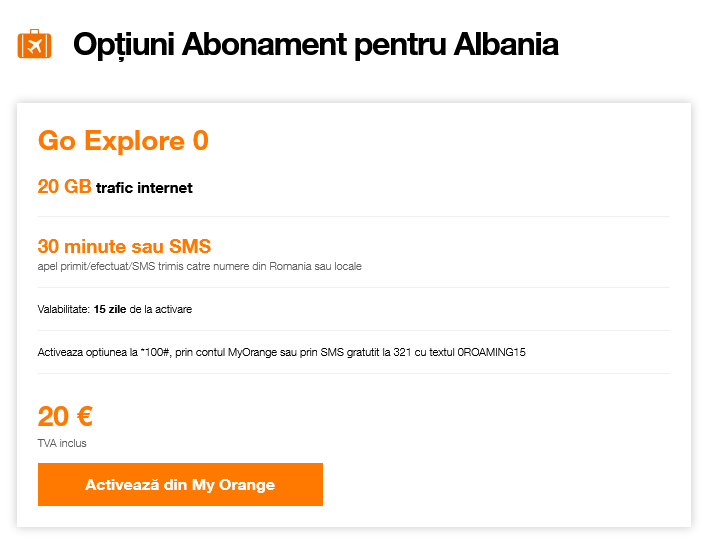
Task: Click the 20 € price
Action: [x=65, y=417]
